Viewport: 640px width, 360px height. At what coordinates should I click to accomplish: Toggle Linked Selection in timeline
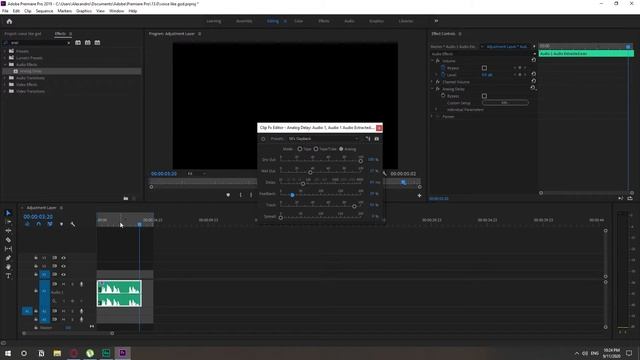(x=50, y=224)
